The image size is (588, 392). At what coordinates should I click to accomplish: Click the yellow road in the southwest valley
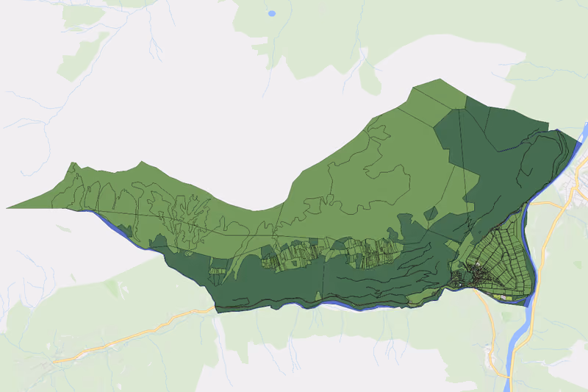pos(133,337)
